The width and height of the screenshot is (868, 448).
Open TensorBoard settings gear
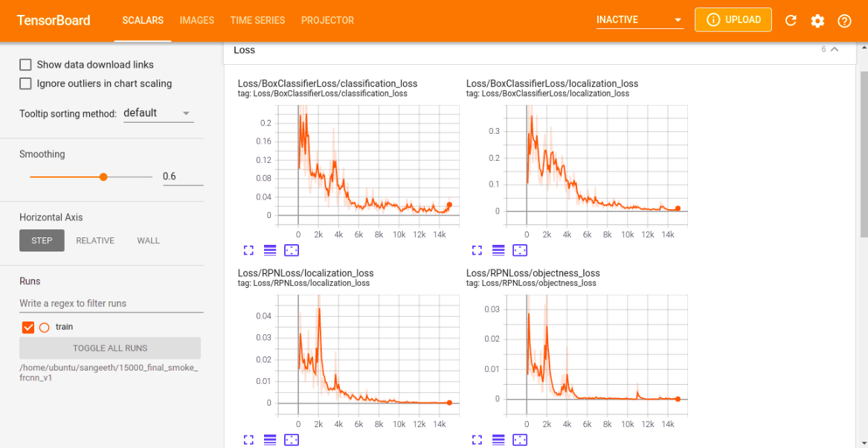tap(817, 21)
